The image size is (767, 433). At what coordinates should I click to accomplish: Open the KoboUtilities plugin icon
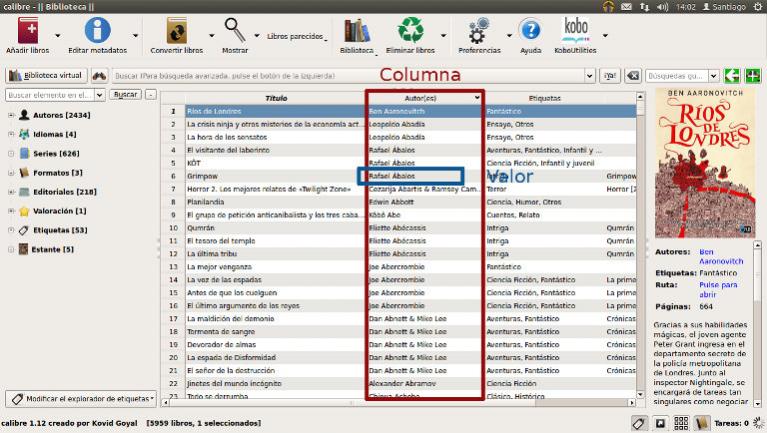pyautogui.click(x=576, y=31)
